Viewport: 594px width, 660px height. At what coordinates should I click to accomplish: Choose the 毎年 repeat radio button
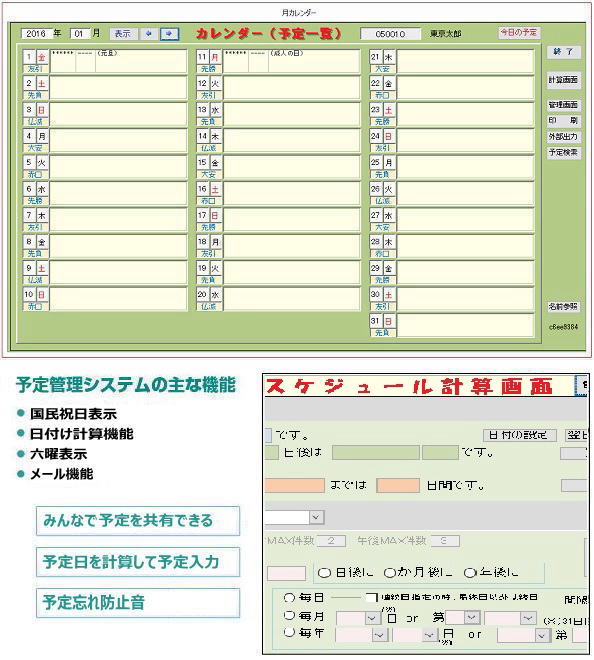[x=289, y=632]
